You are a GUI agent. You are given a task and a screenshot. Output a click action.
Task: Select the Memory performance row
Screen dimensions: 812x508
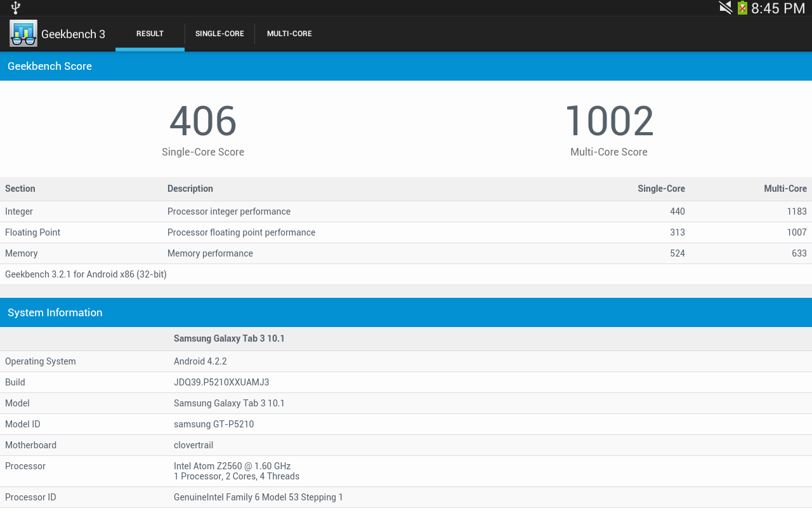click(406, 253)
